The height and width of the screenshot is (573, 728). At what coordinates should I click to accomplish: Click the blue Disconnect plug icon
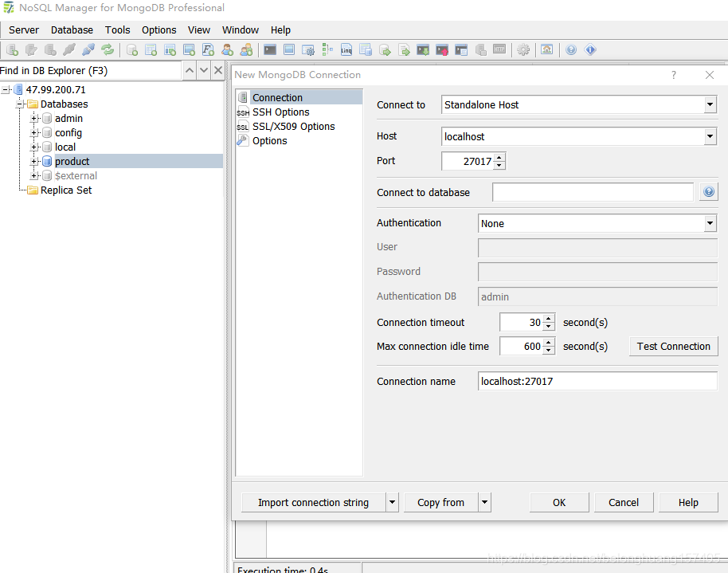88,49
